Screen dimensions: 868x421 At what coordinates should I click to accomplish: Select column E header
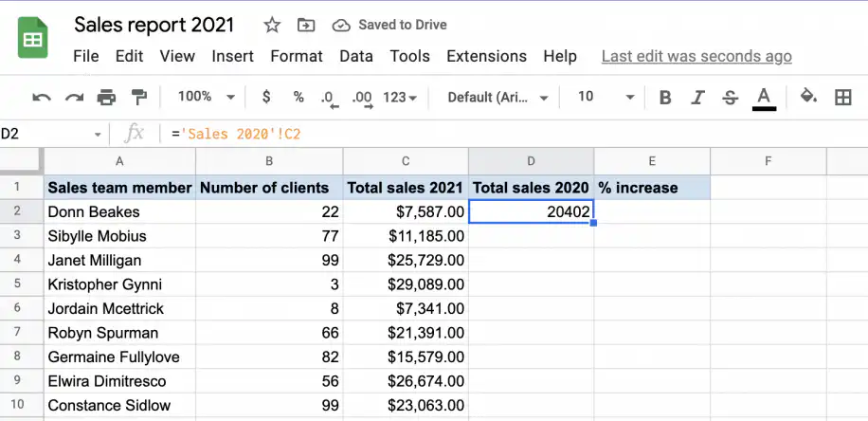pyautogui.click(x=652, y=161)
